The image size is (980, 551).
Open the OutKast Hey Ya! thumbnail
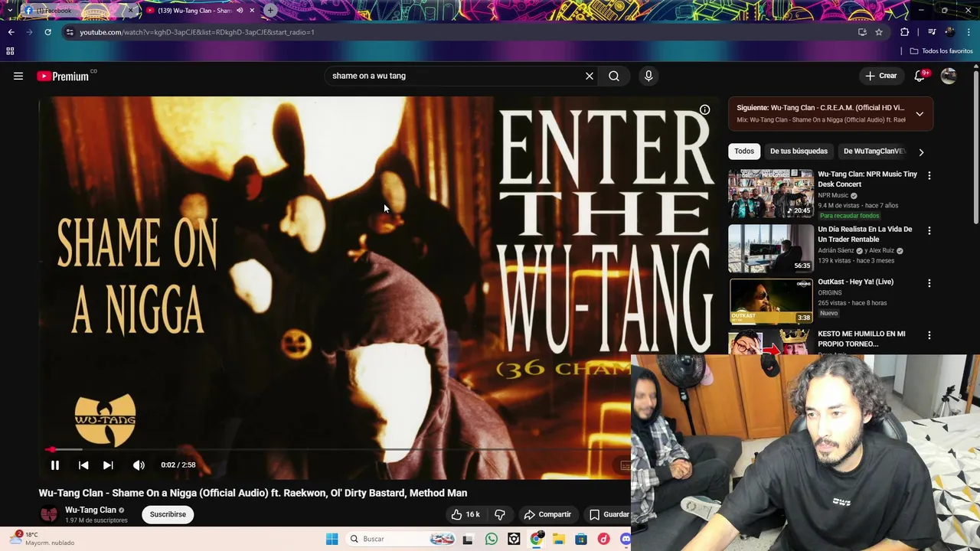coord(770,302)
